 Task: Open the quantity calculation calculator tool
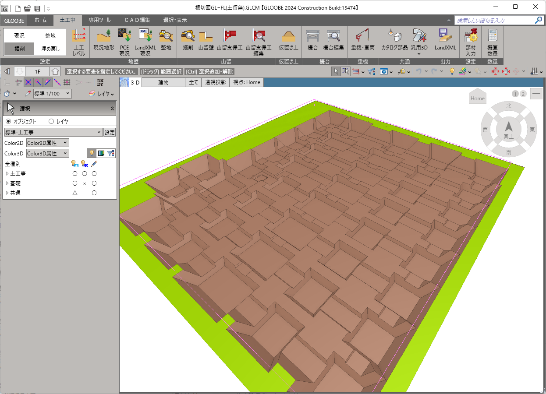(x=492, y=42)
